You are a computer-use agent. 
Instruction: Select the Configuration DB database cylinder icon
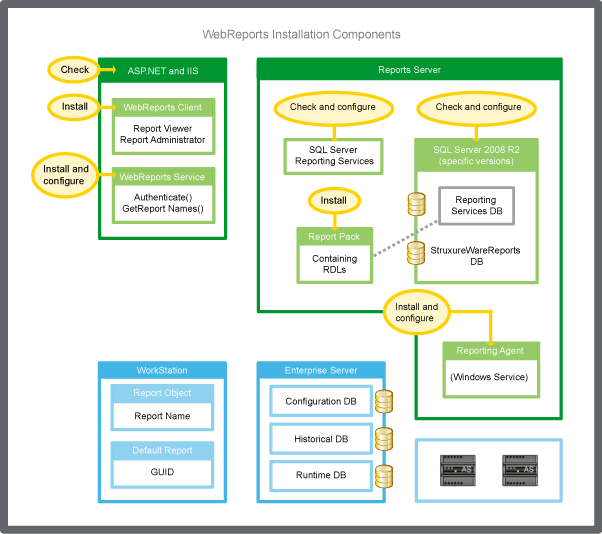pos(382,402)
